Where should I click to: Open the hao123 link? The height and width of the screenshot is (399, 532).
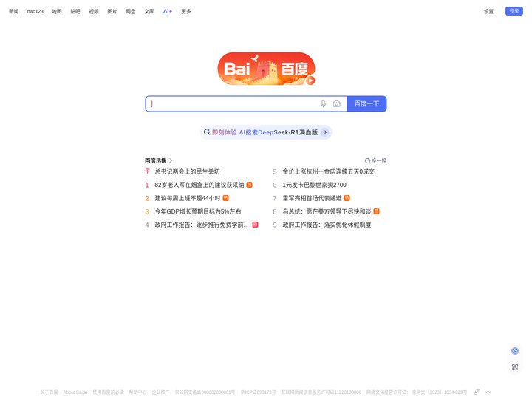(35, 11)
